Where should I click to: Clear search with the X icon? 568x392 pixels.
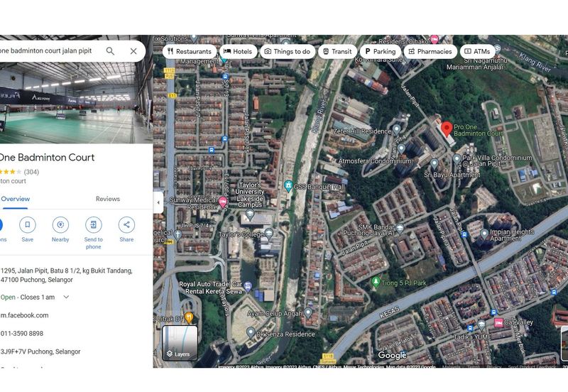coord(133,51)
